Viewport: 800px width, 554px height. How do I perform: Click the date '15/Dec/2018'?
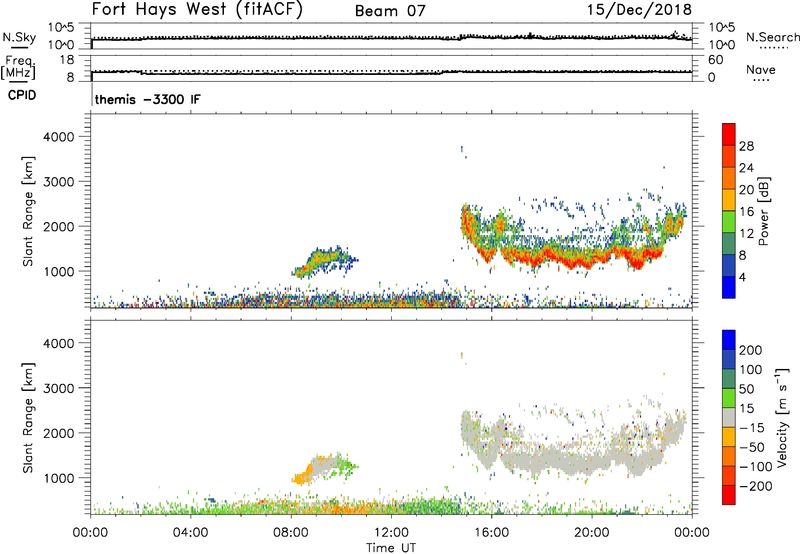[x=639, y=10]
